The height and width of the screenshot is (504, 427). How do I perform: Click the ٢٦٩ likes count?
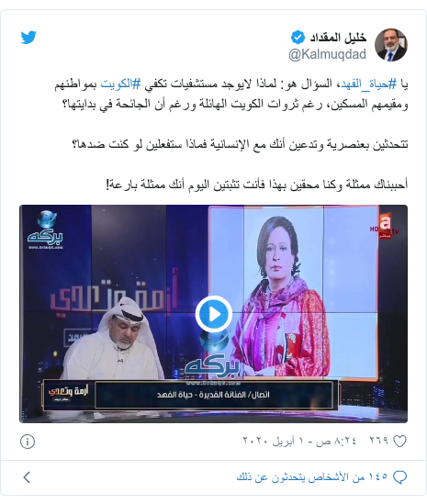tap(378, 441)
